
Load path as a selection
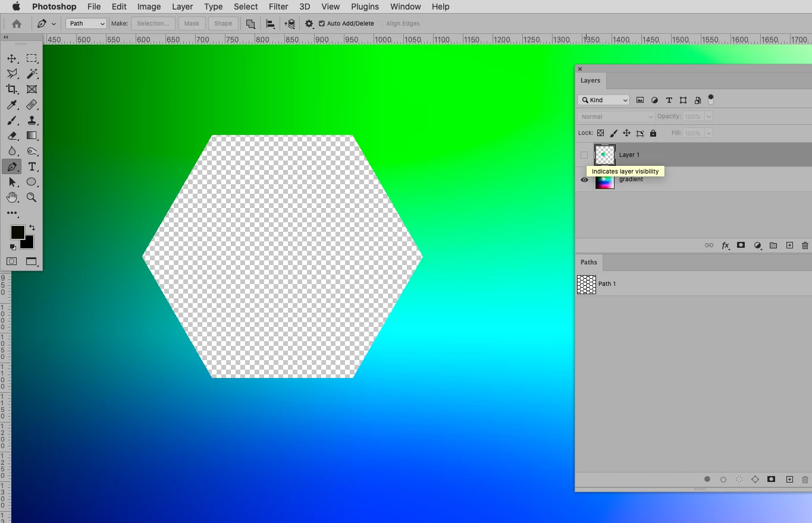point(739,479)
